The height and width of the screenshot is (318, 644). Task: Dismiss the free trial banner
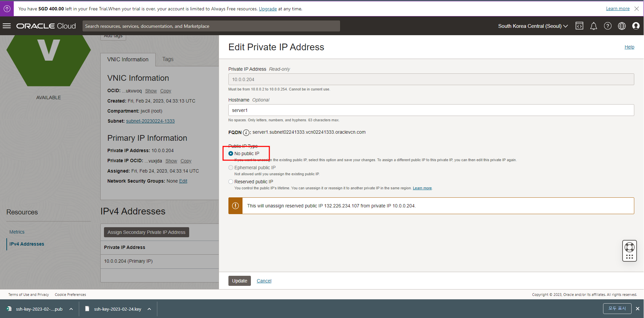[x=636, y=9]
